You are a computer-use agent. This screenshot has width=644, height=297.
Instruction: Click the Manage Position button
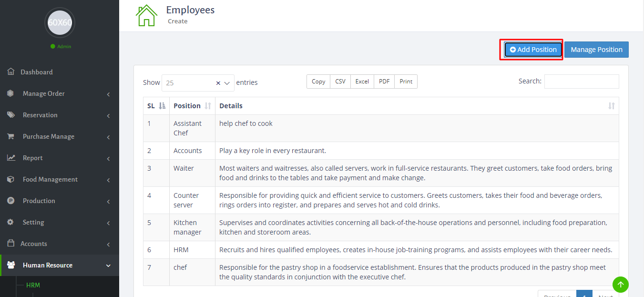(x=596, y=50)
